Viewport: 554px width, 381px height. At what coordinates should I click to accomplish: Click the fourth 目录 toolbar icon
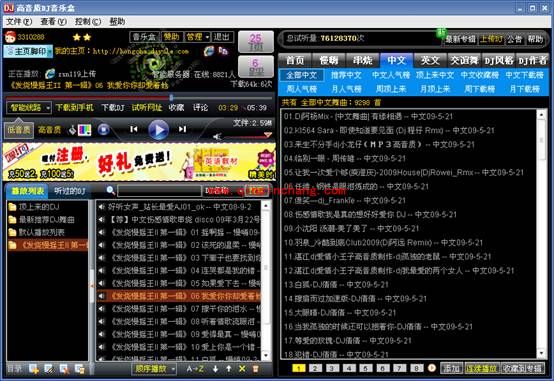click(x=79, y=369)
